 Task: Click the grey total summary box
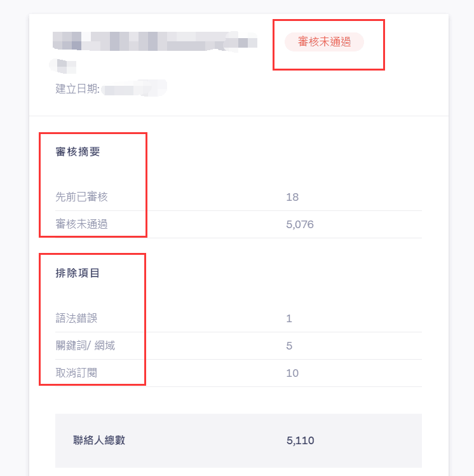pyautogui.click(x=238, y=441)
